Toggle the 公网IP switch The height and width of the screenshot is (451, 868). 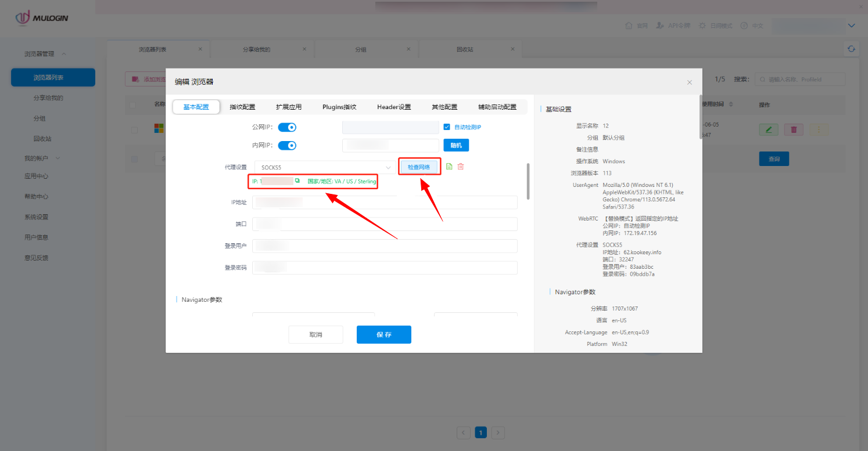pos(287,127)
